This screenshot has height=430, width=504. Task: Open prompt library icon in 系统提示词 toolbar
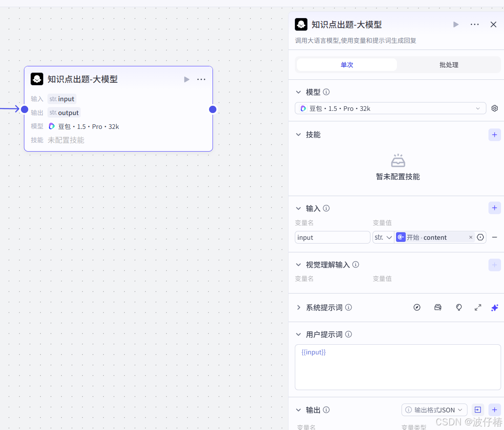(438, 307)
